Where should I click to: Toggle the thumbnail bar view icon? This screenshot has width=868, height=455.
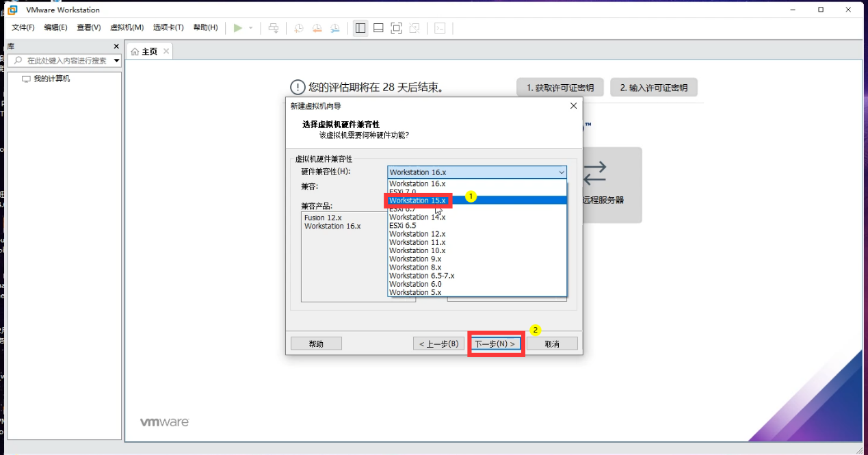[378, 28]
